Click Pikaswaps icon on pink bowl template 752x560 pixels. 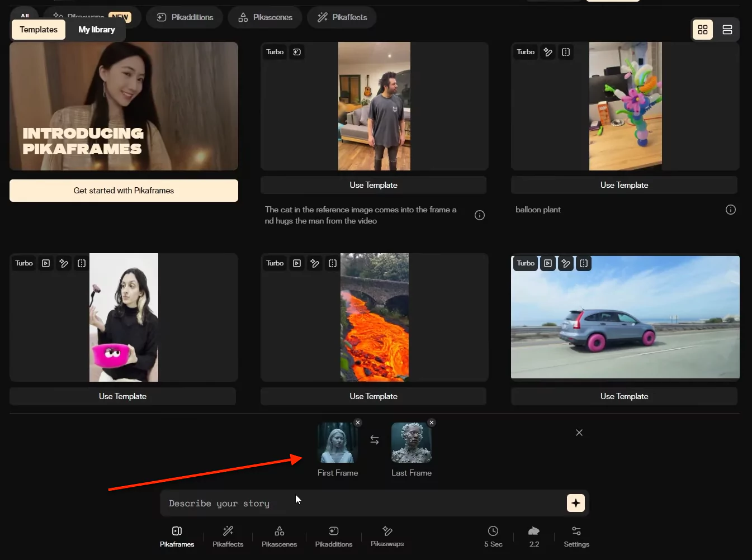click(x=64, y=263)
